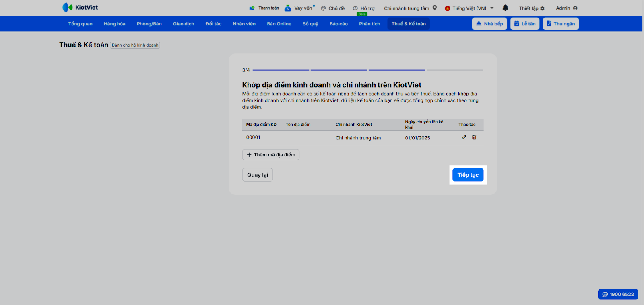Image resolution: width=644 pixels, height=305 pixels.
Task: Open the Phân tích menu
Action: point(369,24)
